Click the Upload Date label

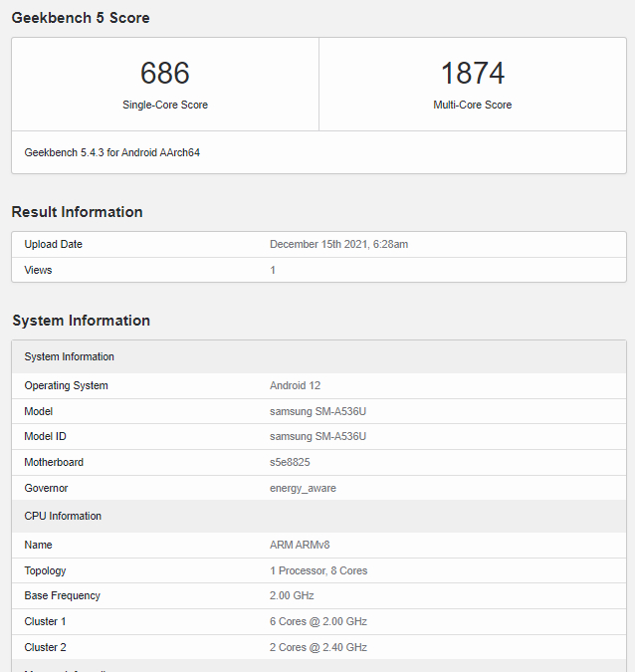click(x=53, y=244)
